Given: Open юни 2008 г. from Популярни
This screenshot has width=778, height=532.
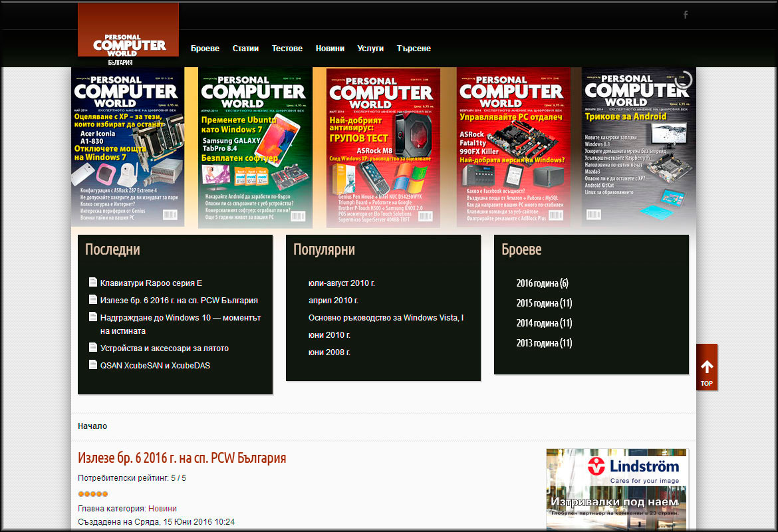Looking at the screenshot, I should [x=329, y=352].
